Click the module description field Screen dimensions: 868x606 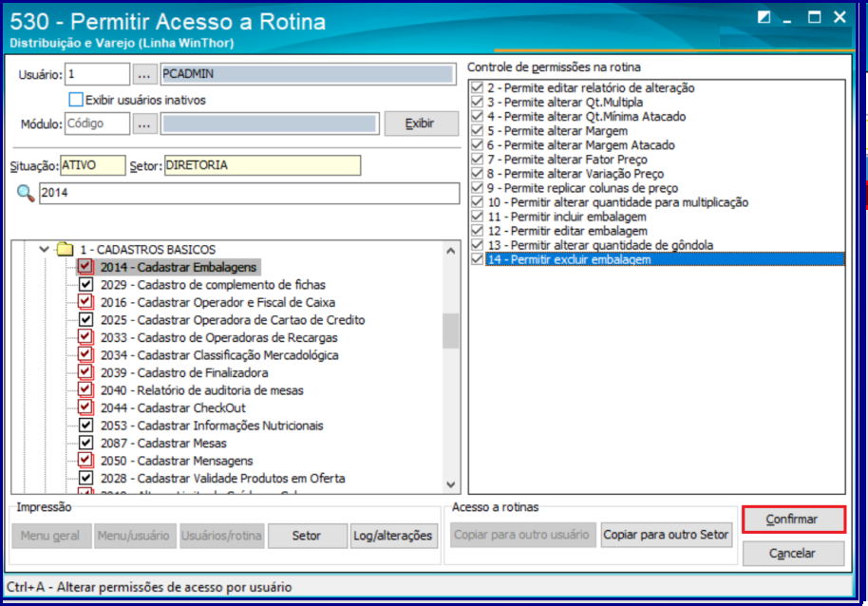pyautogui.click(x=270, y=123)
